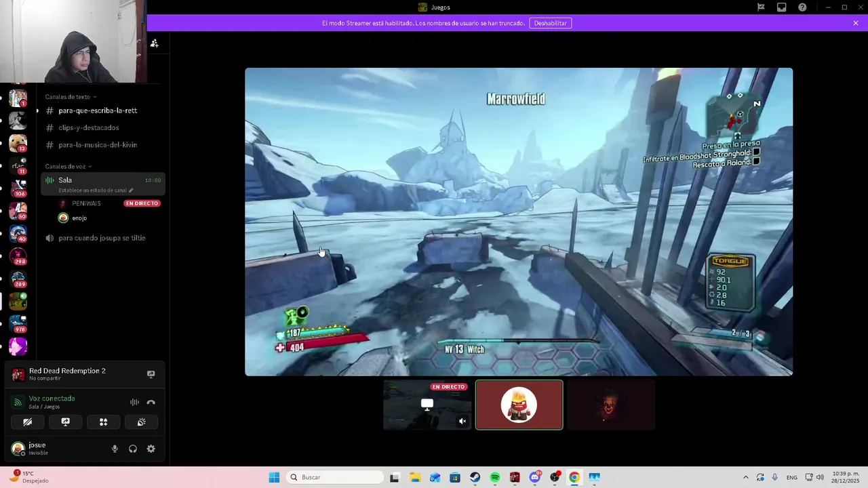Select the live stream thumbnail tile
This screenshot has width=868, height=488.
tap(427, 405)
